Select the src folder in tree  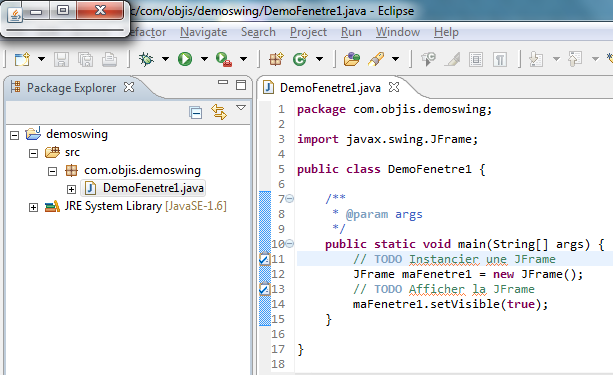coord(72,152)
